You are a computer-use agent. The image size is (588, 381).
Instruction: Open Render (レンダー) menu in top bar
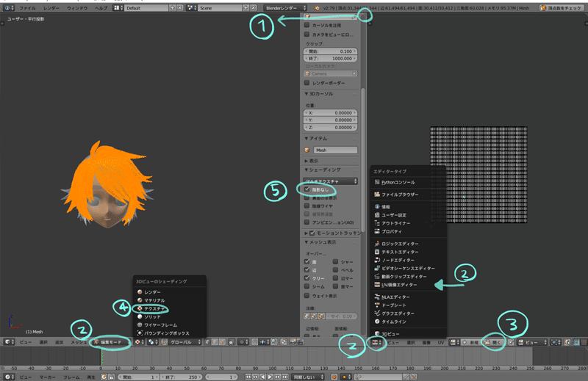tap(51, 8)
